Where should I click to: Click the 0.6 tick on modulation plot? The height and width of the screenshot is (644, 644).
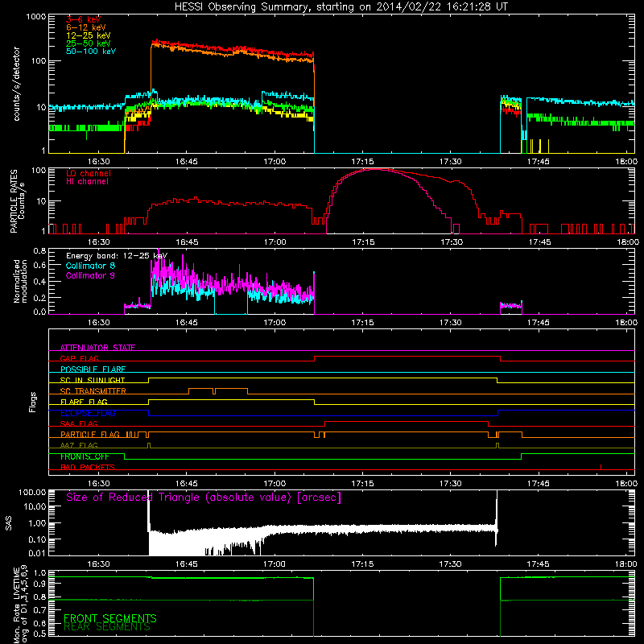click(x=39, y=266)
